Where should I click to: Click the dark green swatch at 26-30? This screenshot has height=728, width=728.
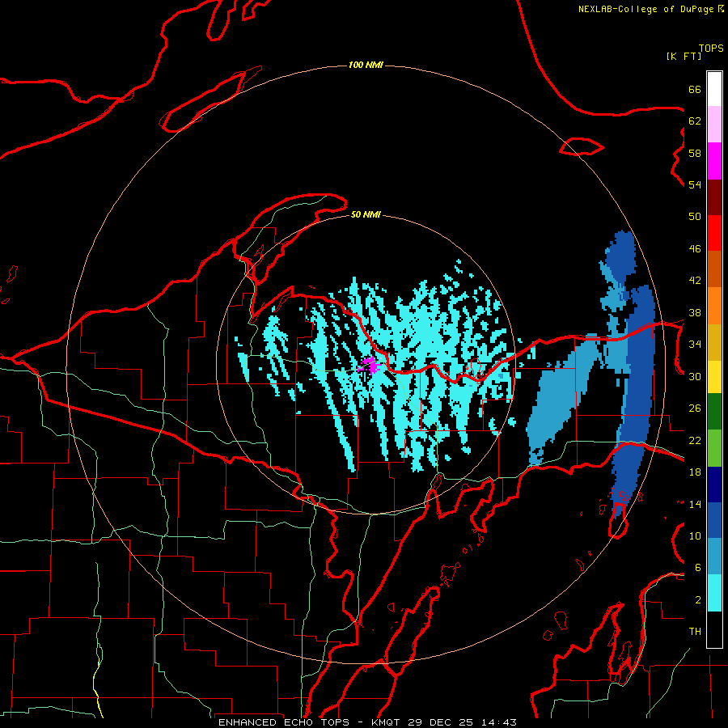[x=714, y=412]
